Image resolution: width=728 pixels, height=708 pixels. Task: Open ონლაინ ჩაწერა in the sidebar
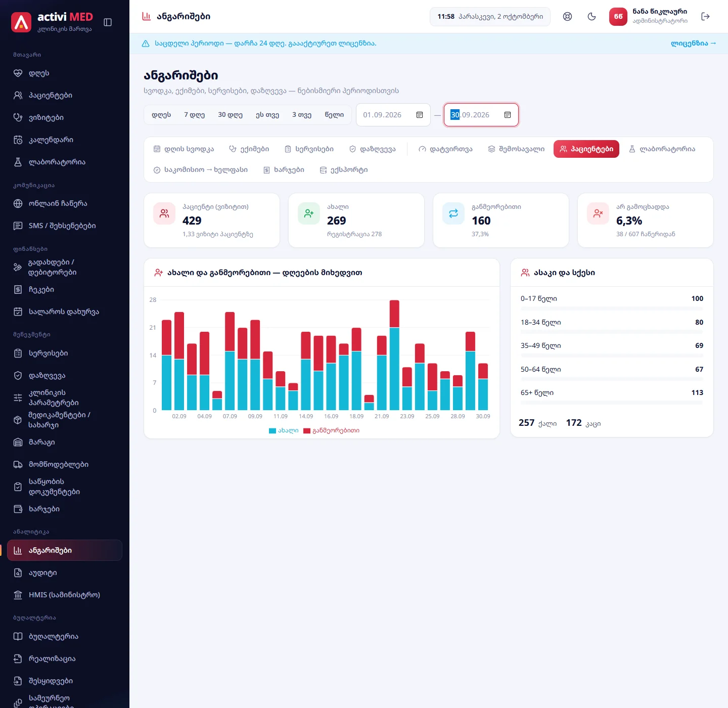[x=65, y=204]
